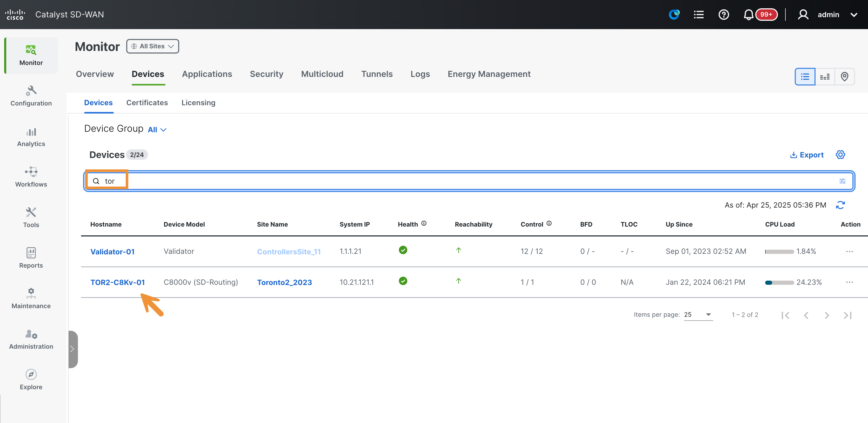Go to the last page of results

(x=847, y=315)
